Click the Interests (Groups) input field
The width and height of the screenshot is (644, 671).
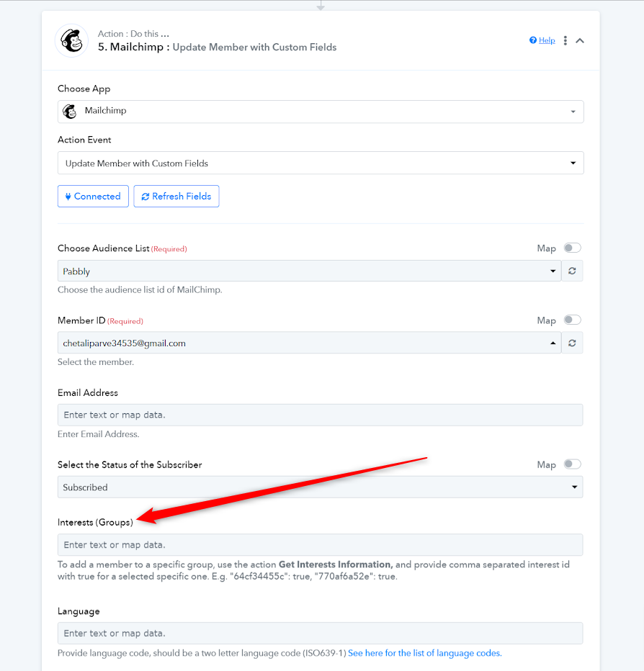click(x=321, y=545)
